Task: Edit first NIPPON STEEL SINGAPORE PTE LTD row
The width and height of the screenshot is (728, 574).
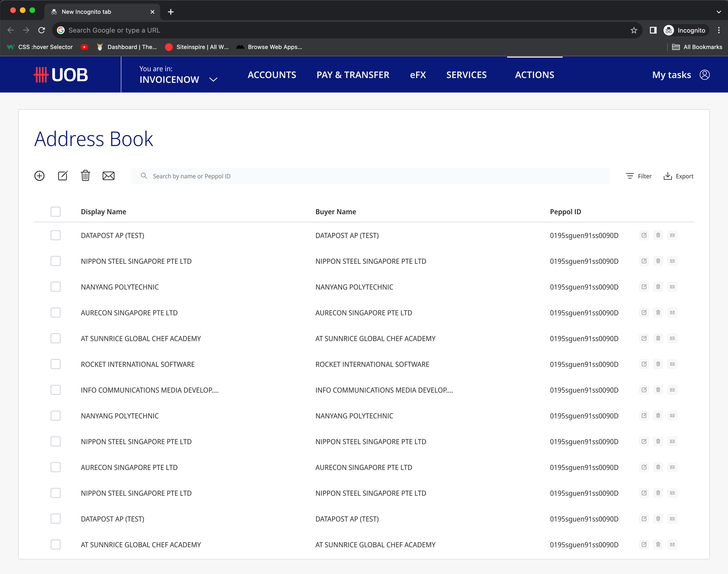Action: pos(644,261)
